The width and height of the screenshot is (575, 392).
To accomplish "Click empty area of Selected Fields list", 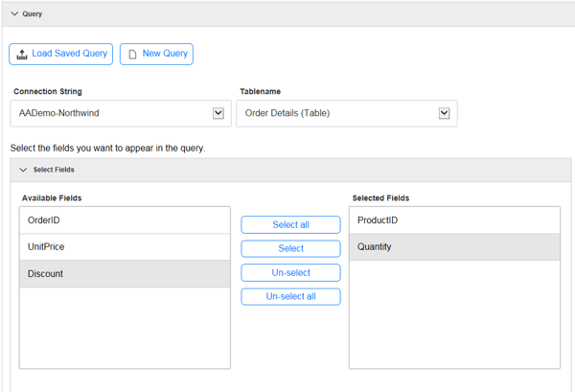I will pos(454,316).
